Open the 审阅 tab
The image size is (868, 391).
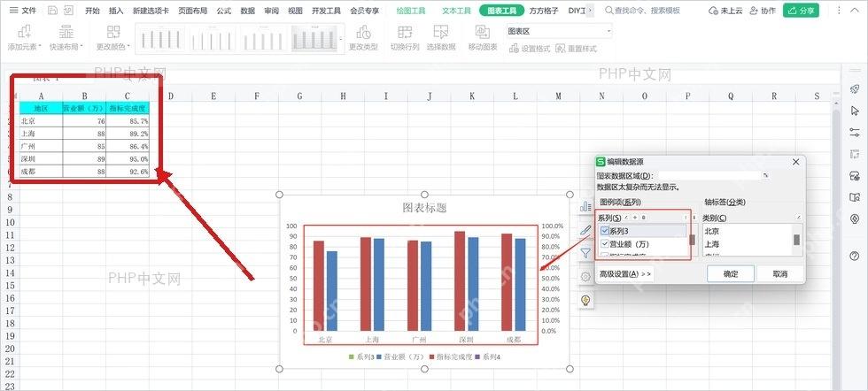coord(271,11)
